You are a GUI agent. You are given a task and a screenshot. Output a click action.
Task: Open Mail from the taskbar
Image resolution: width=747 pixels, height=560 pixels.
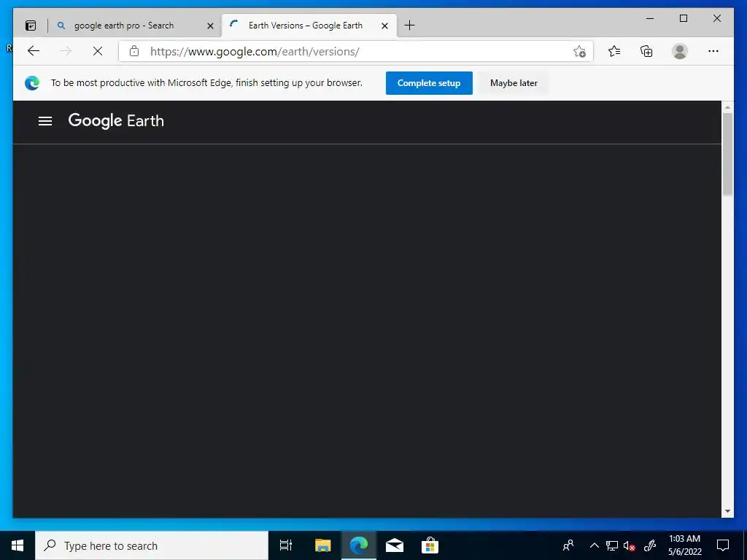pyautogui.click(x=395, y=545)
